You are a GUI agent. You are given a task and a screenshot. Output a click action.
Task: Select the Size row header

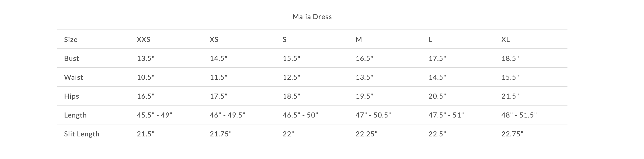click(71, 40)
